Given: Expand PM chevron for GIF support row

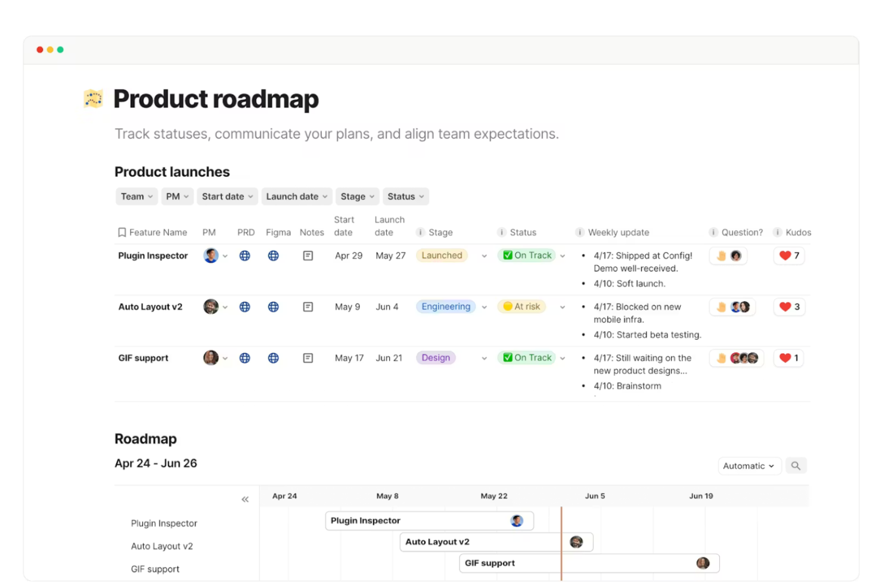Looking at the screenshot, I should (x=225, y=359).
